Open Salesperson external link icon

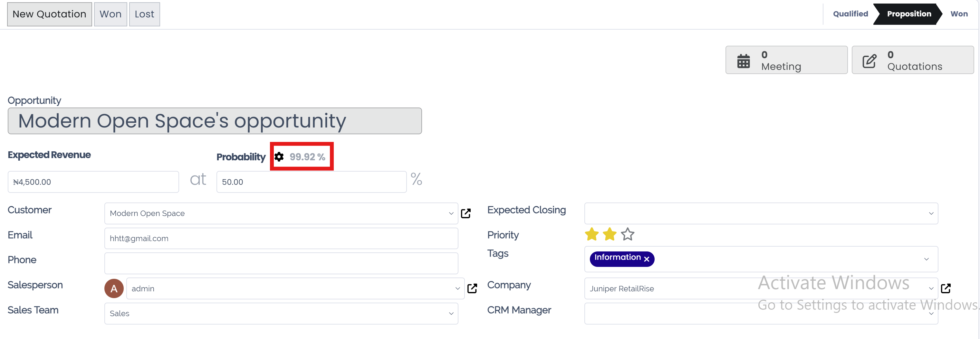tap(472, 288)
